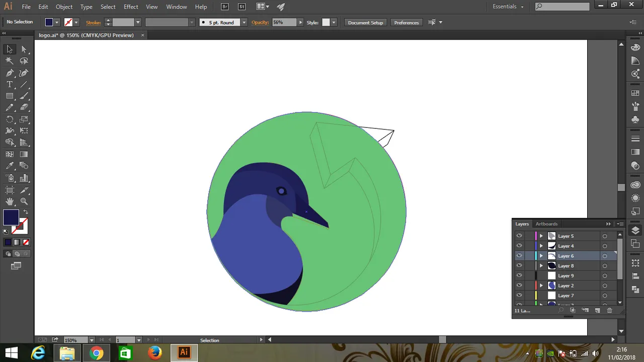Screen dimensions: 644x362
Task: Choose the Eyedropper tool
Action: (x=10, y=166)
